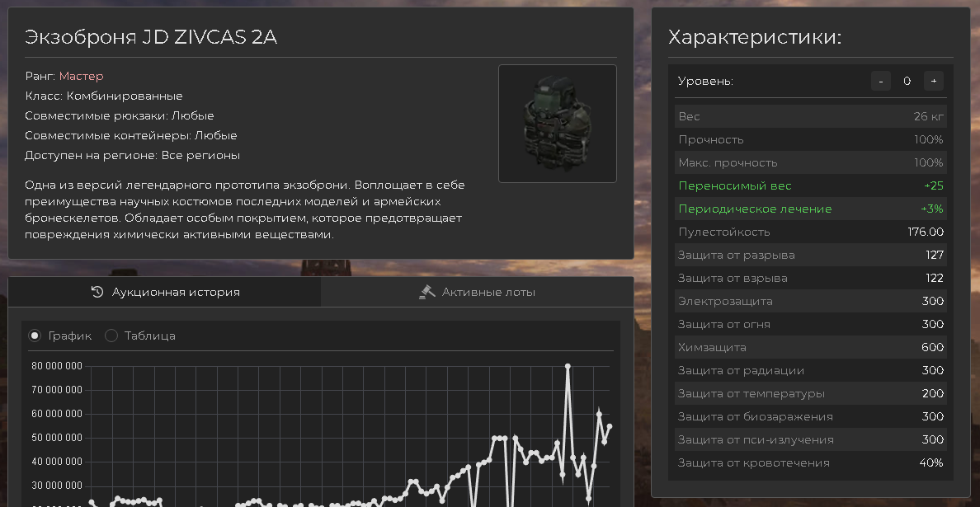Click the 80 000 000 peak point on chart
The image size is (980, 507).
(x=568, y=366)
